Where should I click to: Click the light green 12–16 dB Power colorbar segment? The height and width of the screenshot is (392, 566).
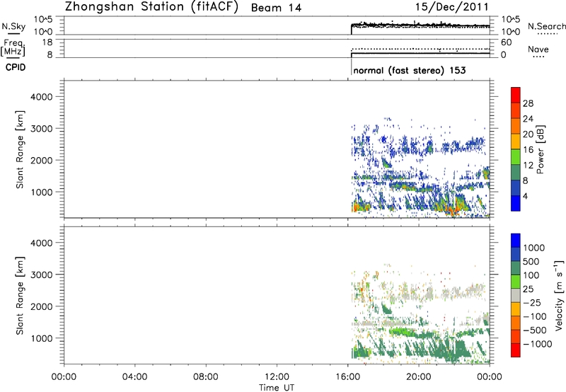click(x=516, y=157)
